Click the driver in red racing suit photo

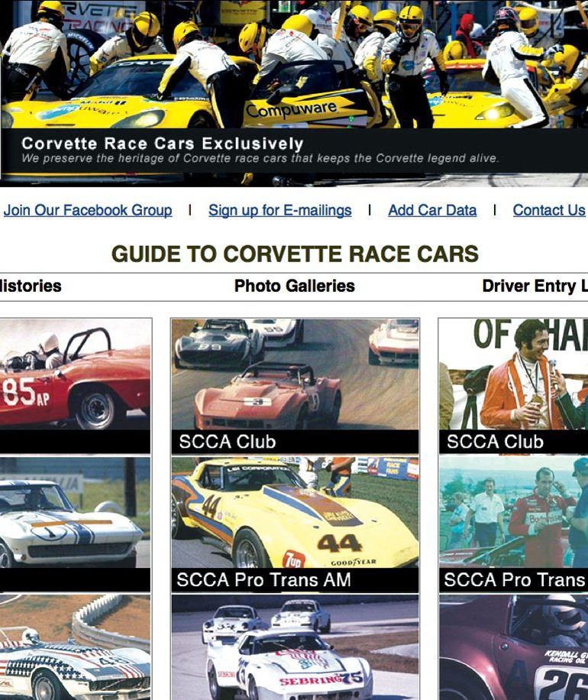513,513
